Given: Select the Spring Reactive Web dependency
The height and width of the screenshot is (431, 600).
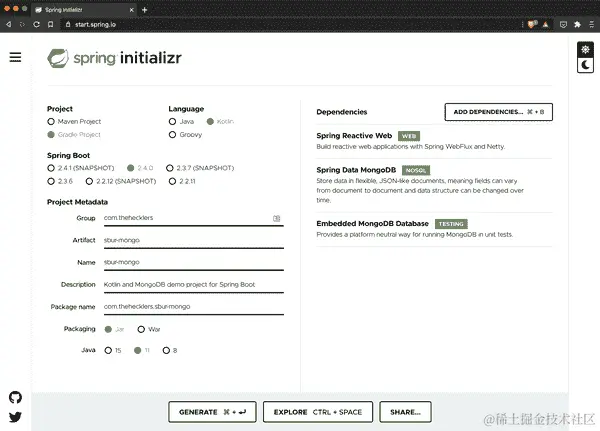Looking at the screenshot, I should [x=434, y=141].
